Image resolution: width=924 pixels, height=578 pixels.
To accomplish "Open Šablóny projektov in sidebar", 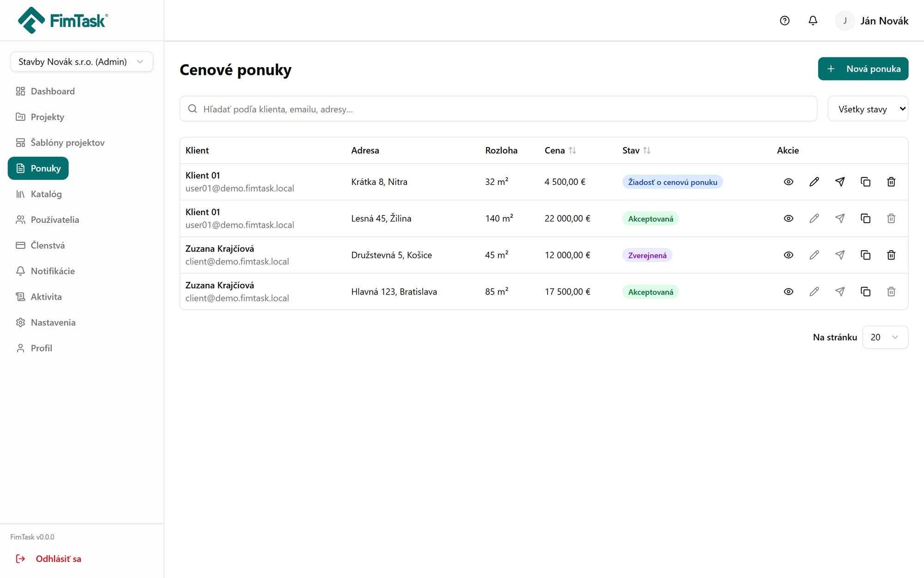I will 60,143.
